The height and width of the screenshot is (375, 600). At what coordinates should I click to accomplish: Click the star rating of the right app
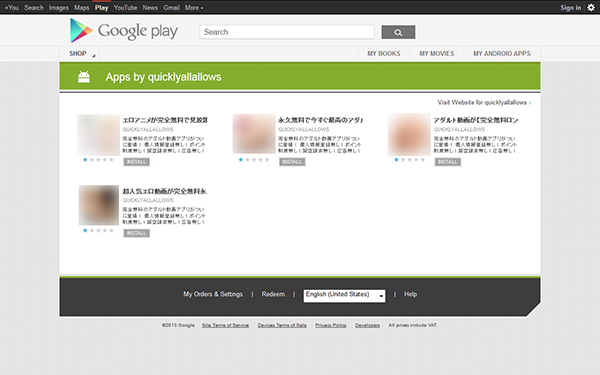[x=409, y=160]
